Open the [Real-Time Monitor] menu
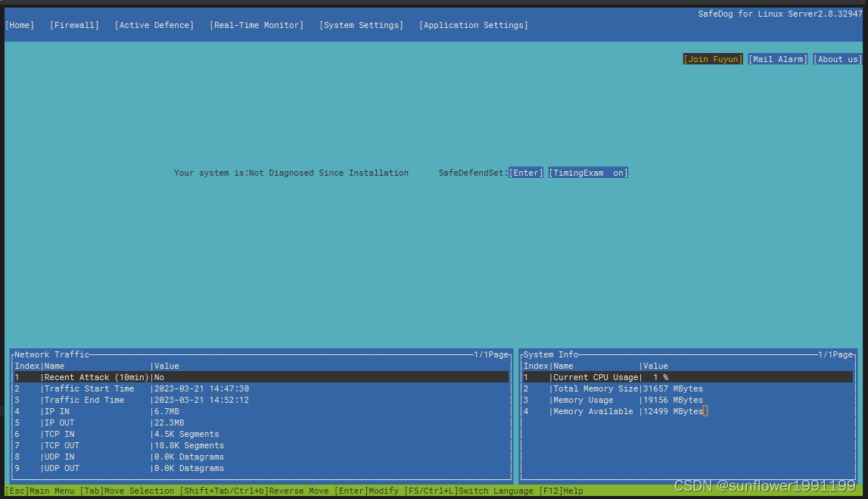The width and height of the screenshot is (868, 499). [257, 25]
